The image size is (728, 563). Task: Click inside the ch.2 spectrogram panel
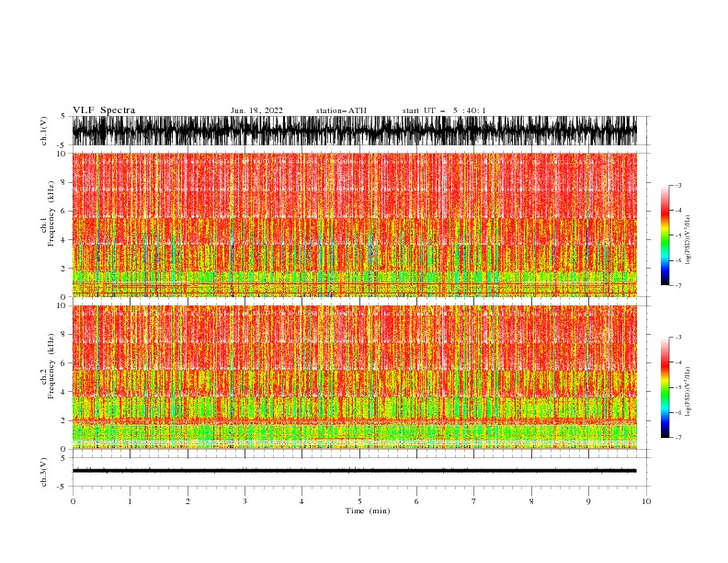click(x=355, y=377)
